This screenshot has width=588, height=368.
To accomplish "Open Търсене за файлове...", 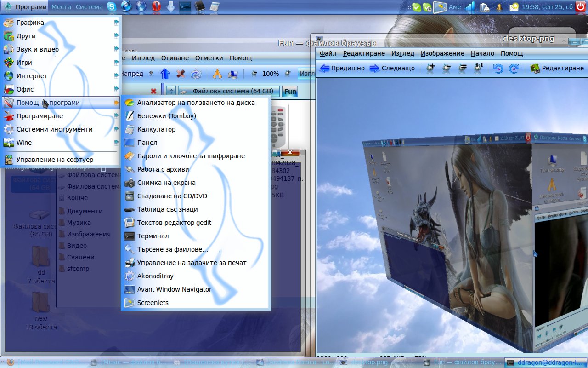I will [x=196, y=249].
